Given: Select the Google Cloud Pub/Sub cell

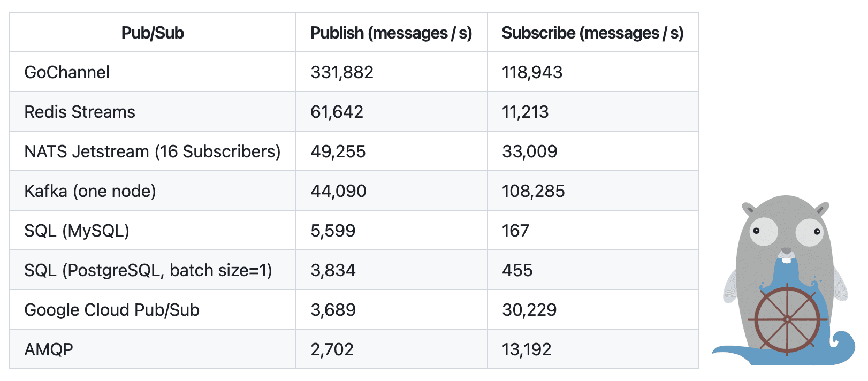Looking at the screenshot, I should 112,310.
